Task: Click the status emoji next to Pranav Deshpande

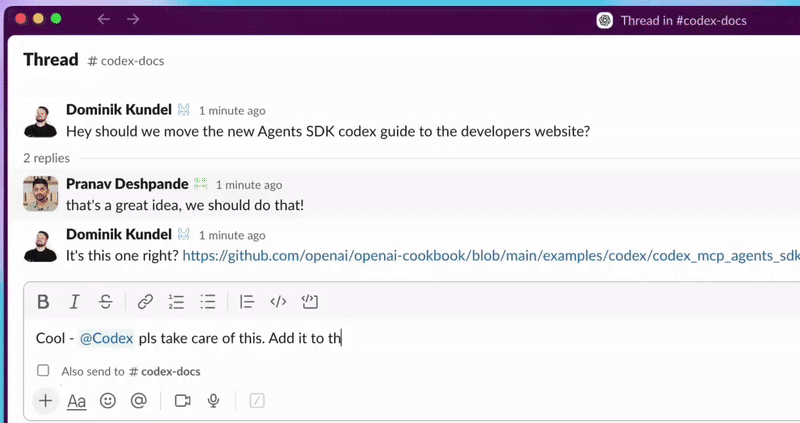Action: point(201,184)
